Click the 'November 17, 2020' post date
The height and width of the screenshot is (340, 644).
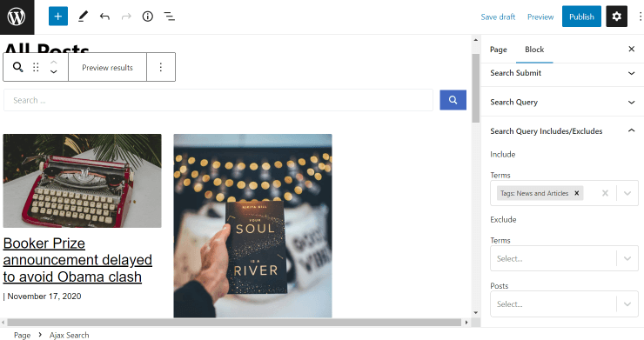click(44, 296)
